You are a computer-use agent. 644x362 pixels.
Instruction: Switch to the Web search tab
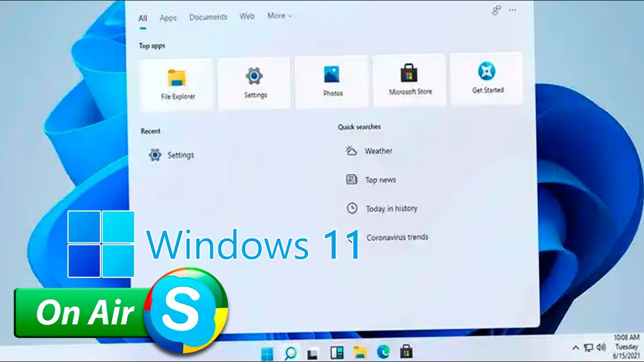tap(247, 16)
